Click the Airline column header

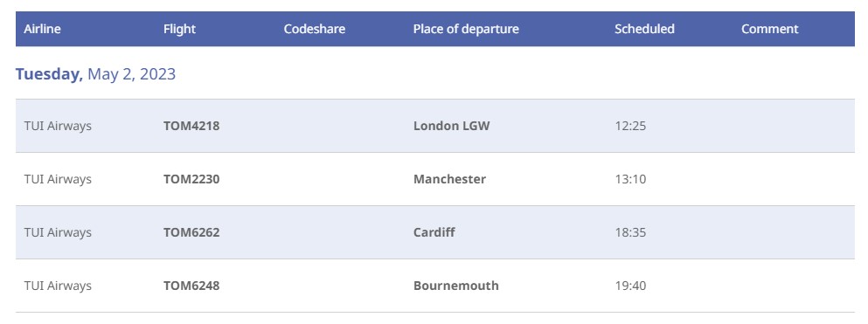click(42, 29)
